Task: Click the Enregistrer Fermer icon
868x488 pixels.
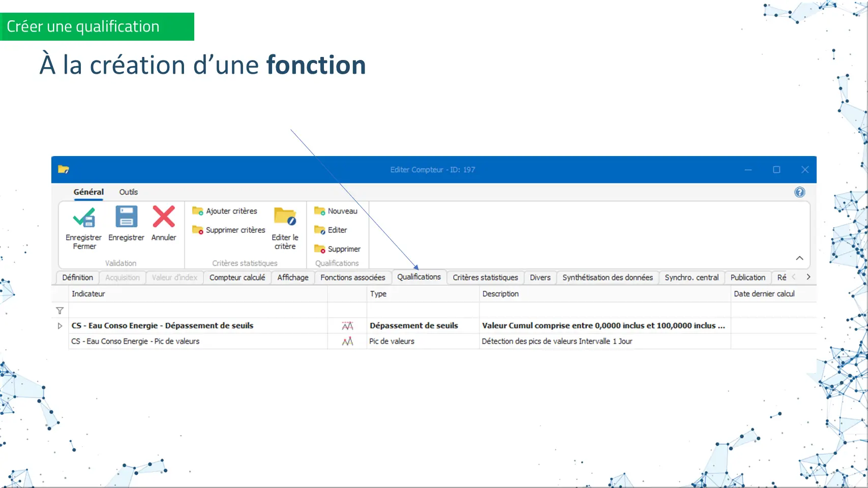Action: point(84,218)
